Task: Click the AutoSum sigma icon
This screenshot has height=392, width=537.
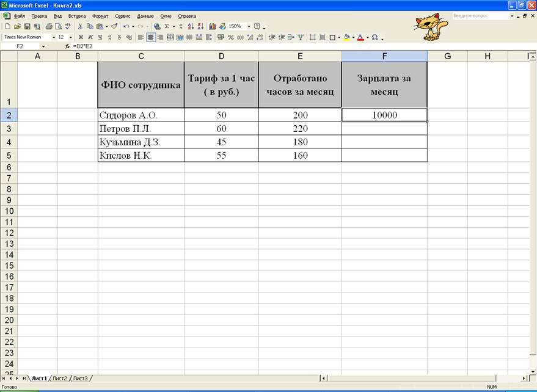Action: 166,27
